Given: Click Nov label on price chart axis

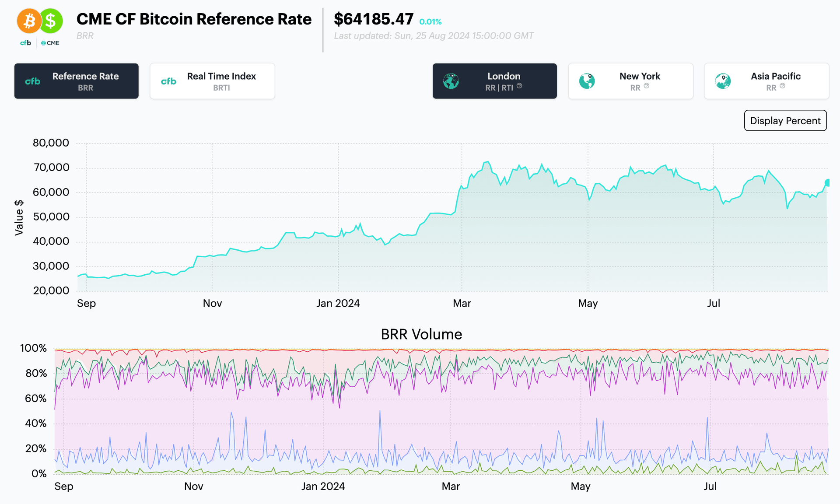Looking at the screenshot, I should (212, 304).
